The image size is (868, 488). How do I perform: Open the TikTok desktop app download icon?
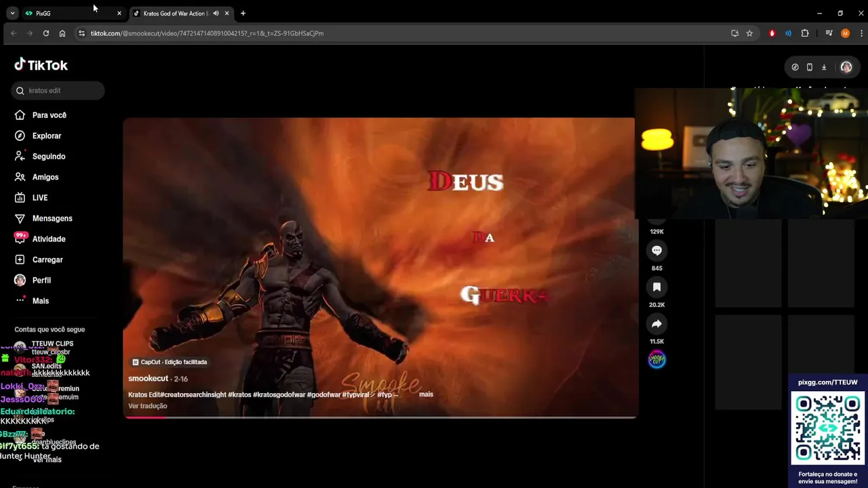[x=824, y=67]
